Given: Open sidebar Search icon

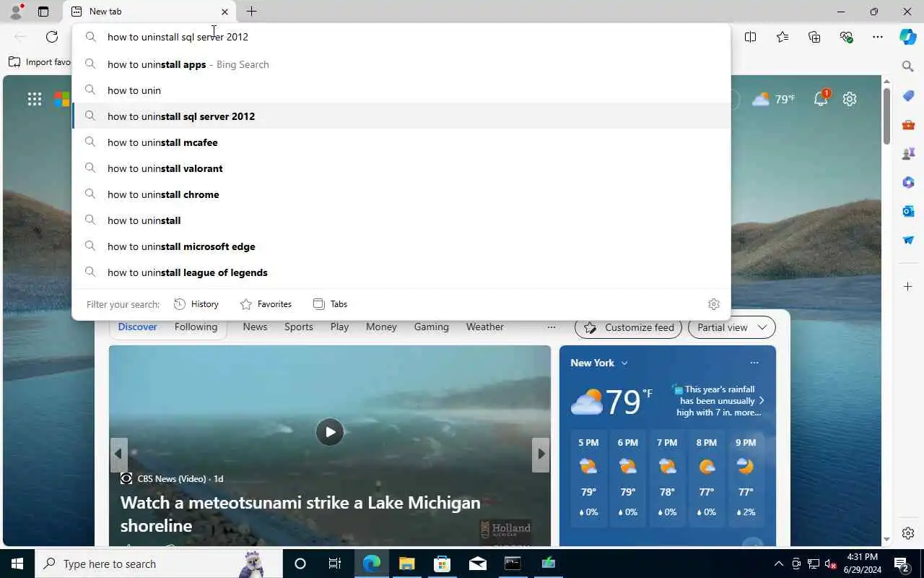Looking at the screenshot, I should coord(908,66).
